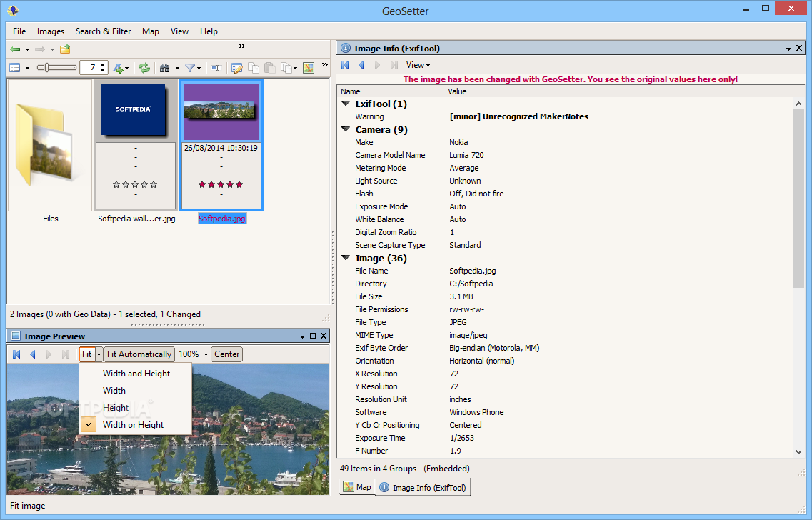This screenshot has width=812, height=520.
Task: Open the Search & Filter menu
Action: click(103, 31)
